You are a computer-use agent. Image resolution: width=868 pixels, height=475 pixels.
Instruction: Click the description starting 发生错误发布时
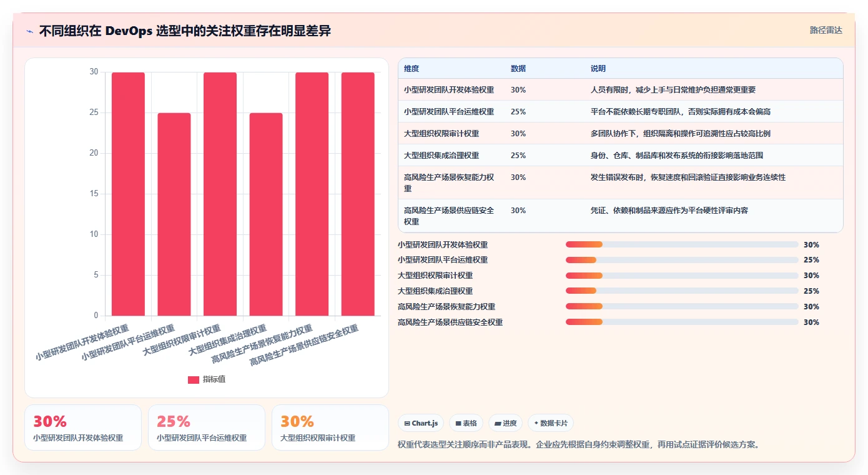click(x=688, y=177)
